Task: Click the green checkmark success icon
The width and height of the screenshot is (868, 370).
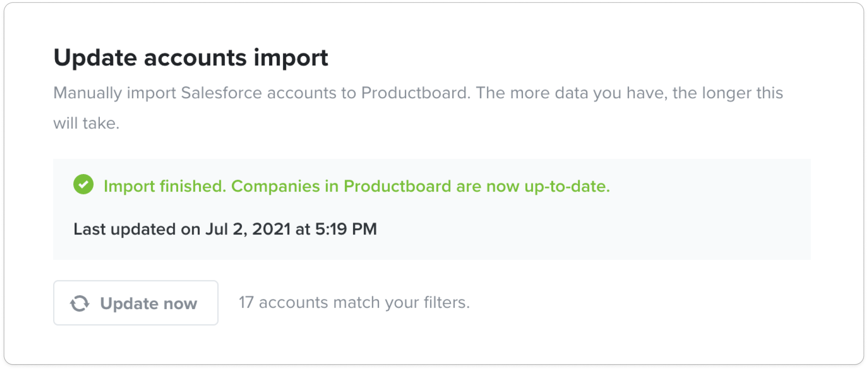Action: pos(83,184)
